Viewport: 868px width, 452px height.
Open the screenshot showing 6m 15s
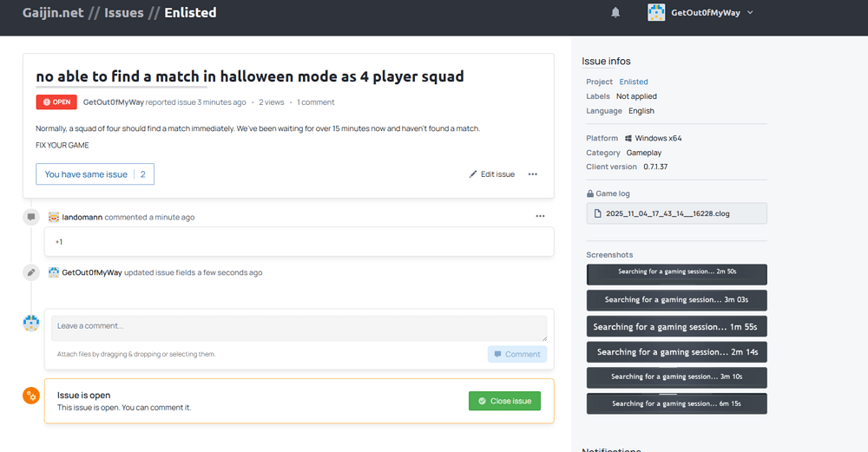tap(676, 403)
